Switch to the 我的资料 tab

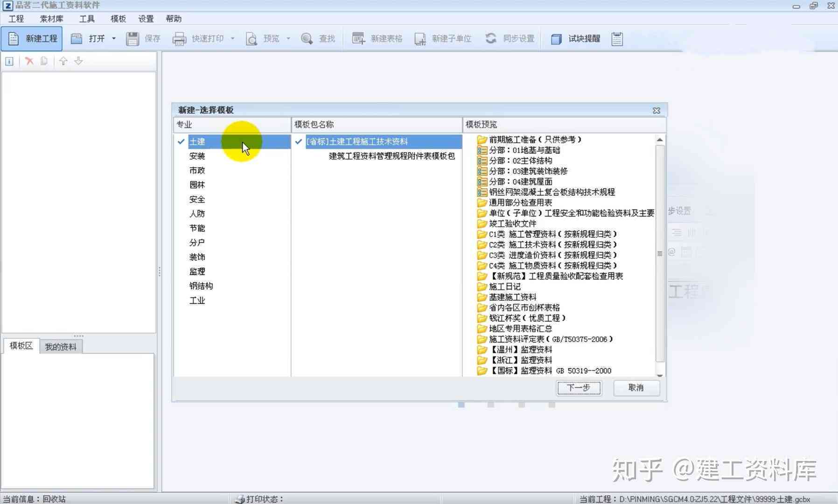pyautogui.click(x=61, y=347)
